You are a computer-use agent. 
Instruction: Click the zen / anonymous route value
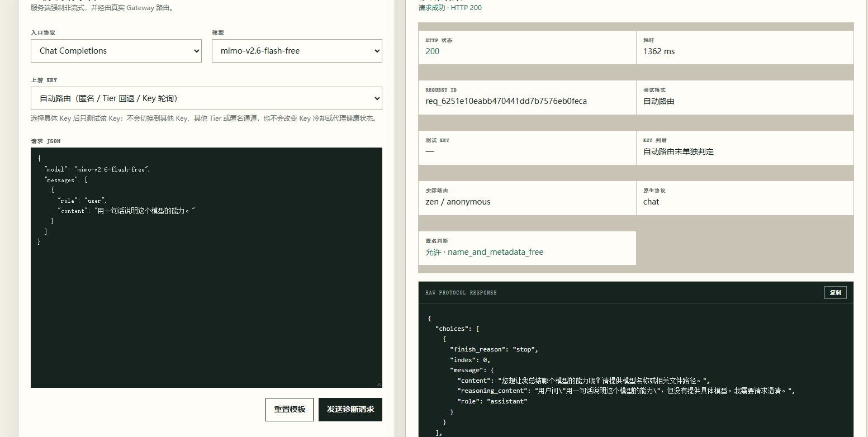pos(458,202)
